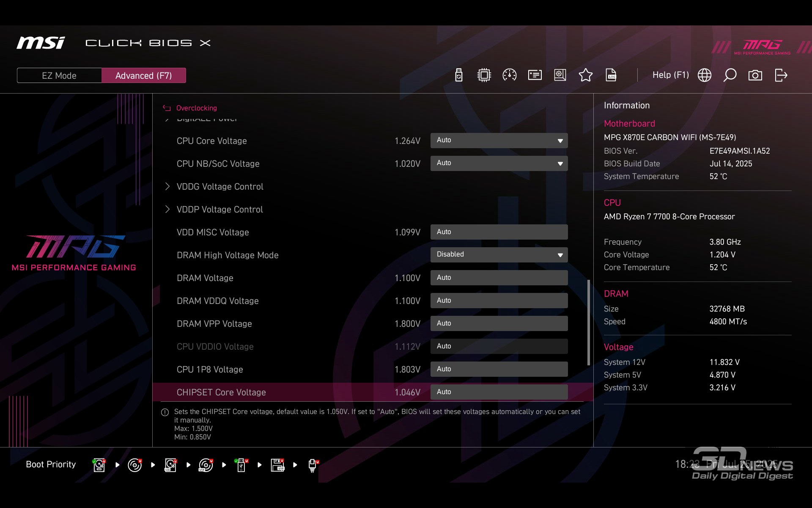812x508 pixels.
Task: Click the 4800 MT/s DRAM speed value
Action: (x=728, y=322)
